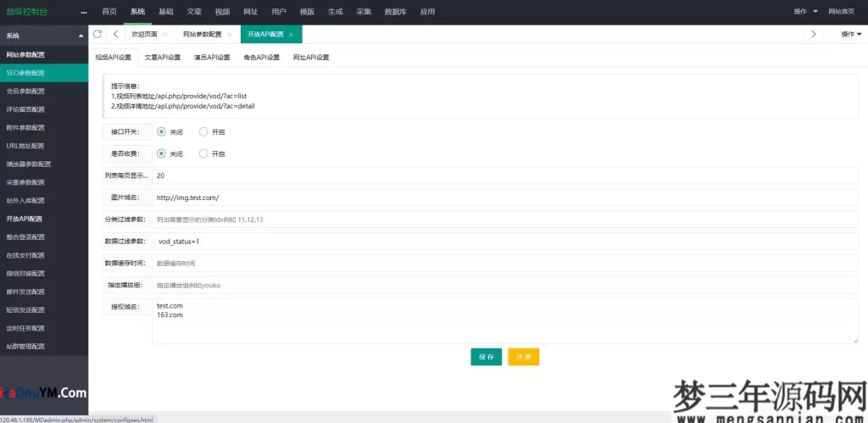
Task: Collapse the 系统 sidebar section
Action: (81, 36)
